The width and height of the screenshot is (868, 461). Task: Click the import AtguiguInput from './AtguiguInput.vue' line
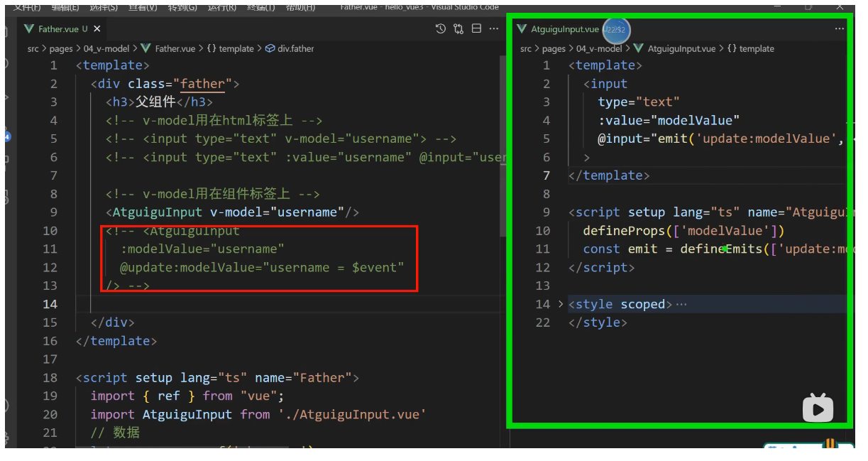(258, 415)
